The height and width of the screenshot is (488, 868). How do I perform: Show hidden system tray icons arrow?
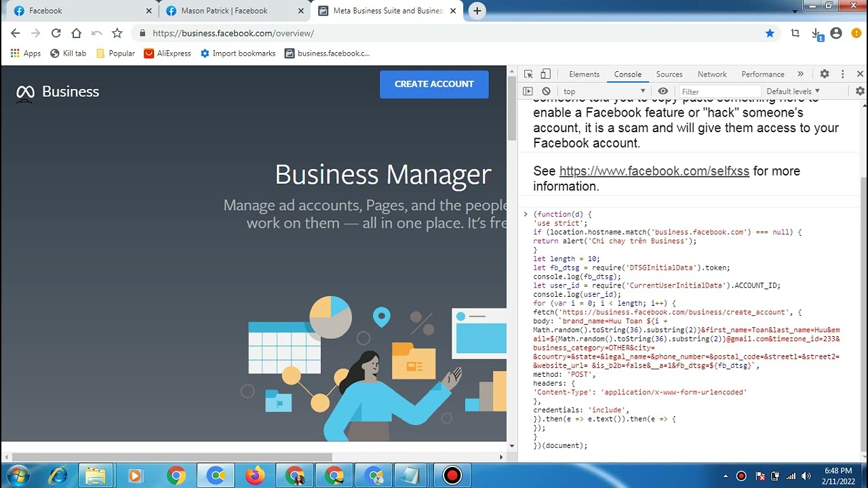pyautogui.click(x=726, y=476)
